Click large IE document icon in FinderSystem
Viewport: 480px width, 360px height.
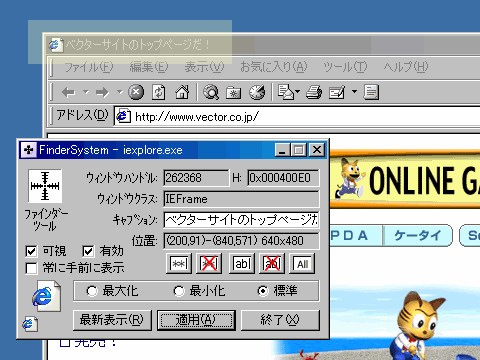(47, 296)
